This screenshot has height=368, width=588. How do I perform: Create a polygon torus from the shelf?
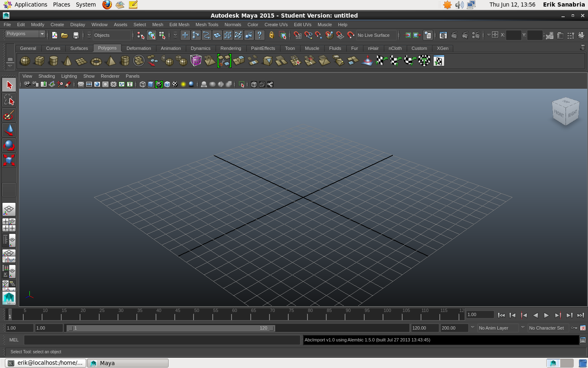coord(96,61)
